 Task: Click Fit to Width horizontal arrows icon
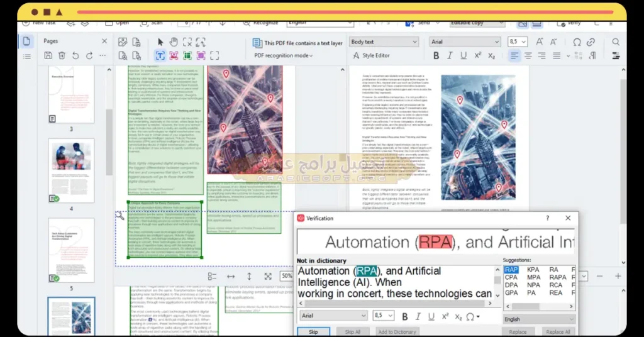(x=231, y=276)
